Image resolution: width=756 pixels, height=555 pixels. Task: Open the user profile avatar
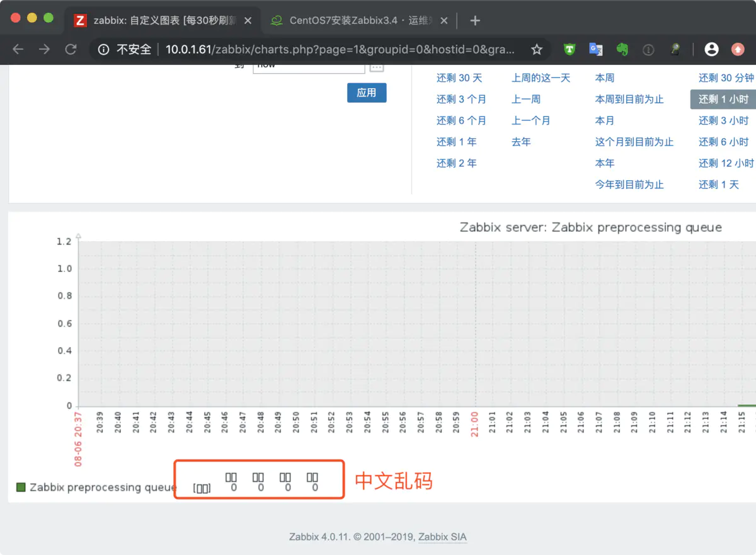point(711,49)
